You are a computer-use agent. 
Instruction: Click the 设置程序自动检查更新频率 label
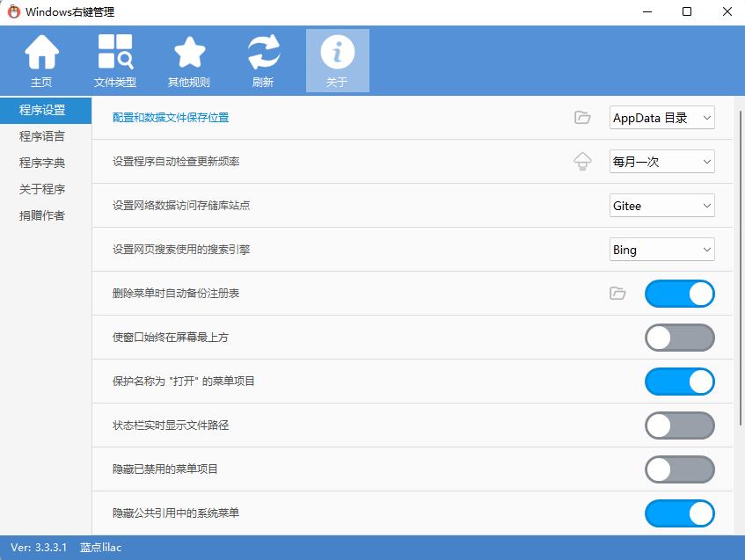point(176,162)
